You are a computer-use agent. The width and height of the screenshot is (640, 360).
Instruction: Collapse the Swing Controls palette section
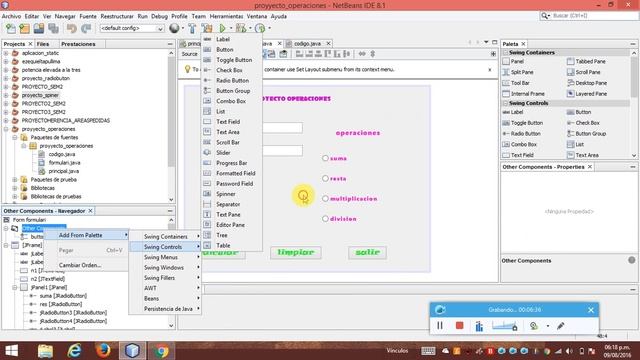505,103
